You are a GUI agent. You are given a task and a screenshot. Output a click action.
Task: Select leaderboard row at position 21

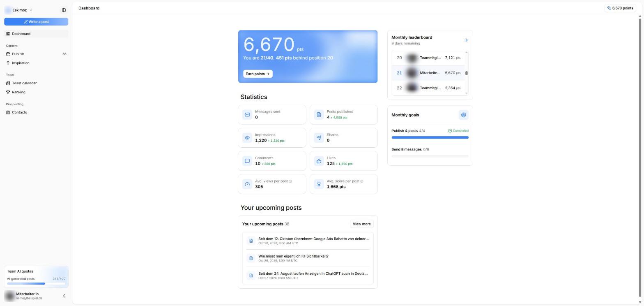[428, 73]
